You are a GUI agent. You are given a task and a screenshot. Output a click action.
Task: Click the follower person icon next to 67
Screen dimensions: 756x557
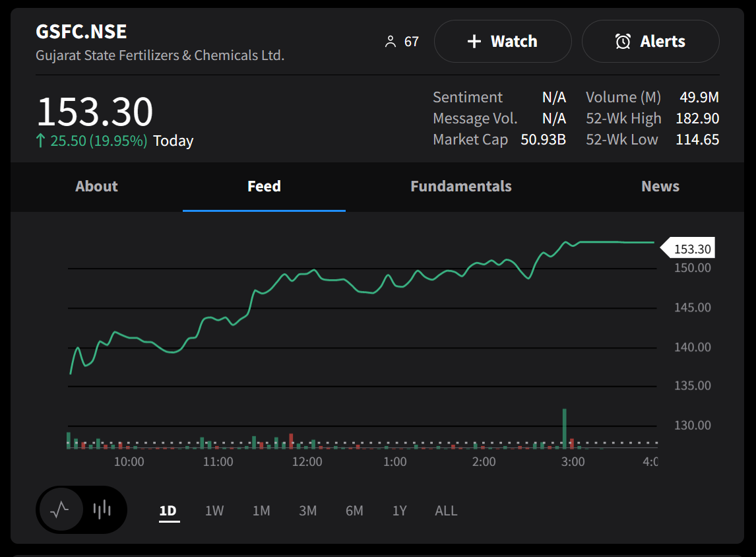(392, 40)
